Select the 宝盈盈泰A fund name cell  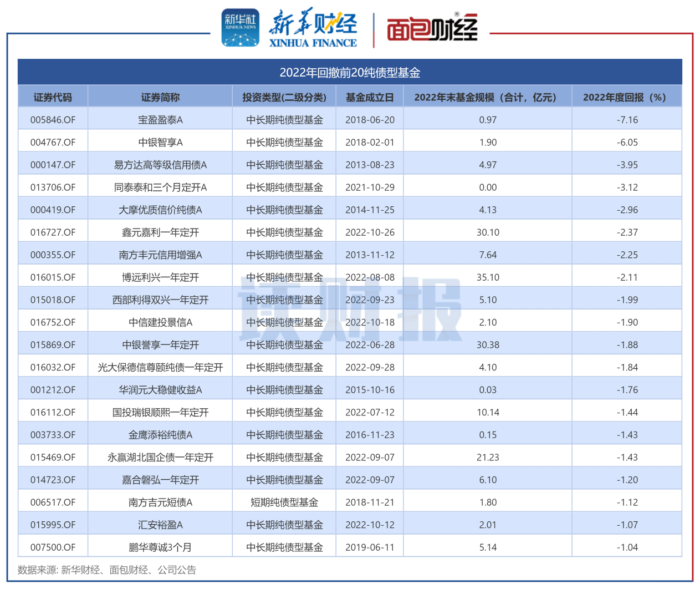tap(160, 120)
